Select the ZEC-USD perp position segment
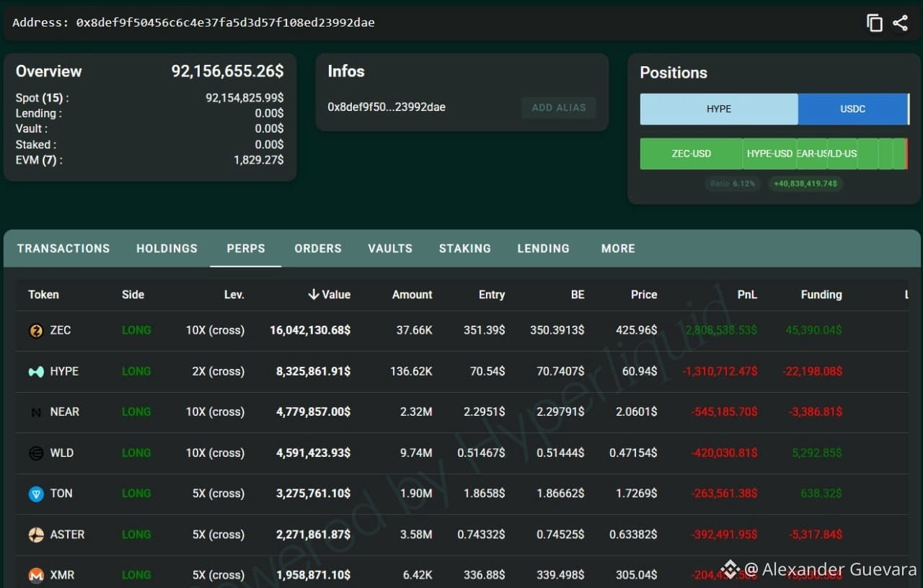Image resolution: width=923 pixels, height=588 pixels. (x=692, y=153)
